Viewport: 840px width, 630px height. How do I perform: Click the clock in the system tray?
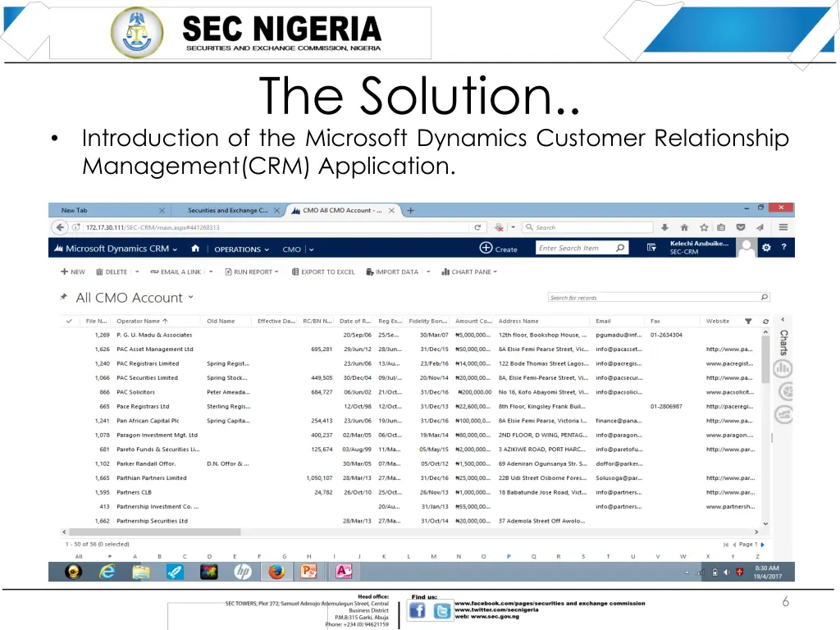click(767, 572)
